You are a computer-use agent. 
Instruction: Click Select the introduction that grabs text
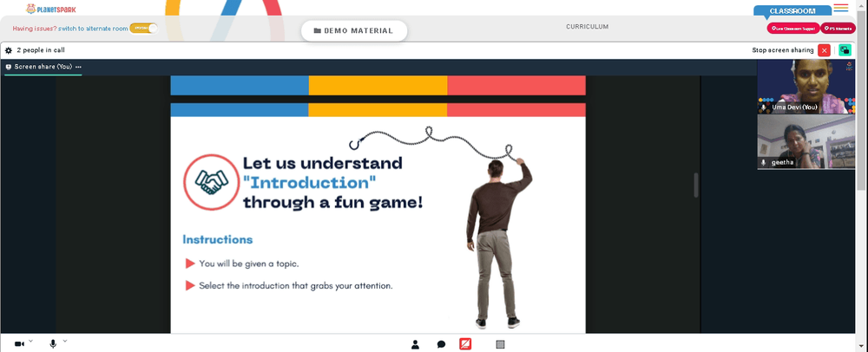click(296, 286)
